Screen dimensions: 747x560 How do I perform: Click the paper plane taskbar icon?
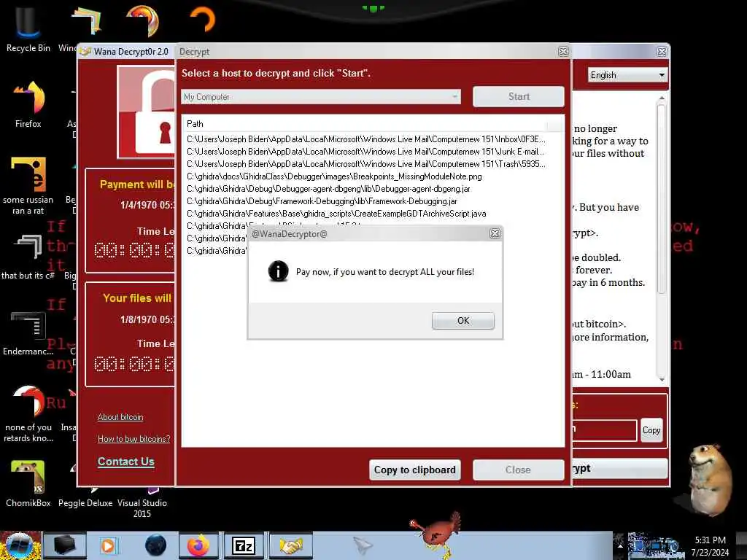362,545
